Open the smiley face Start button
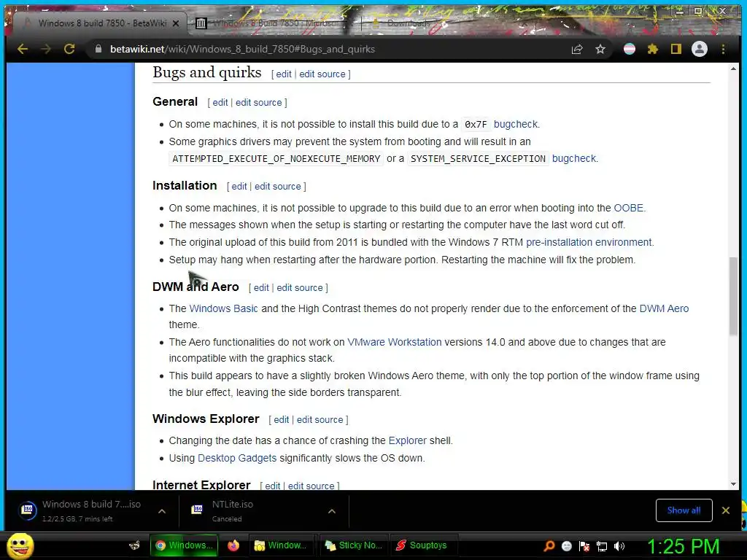Viewport: 747px width, 560px height. [x=20, y=545]
